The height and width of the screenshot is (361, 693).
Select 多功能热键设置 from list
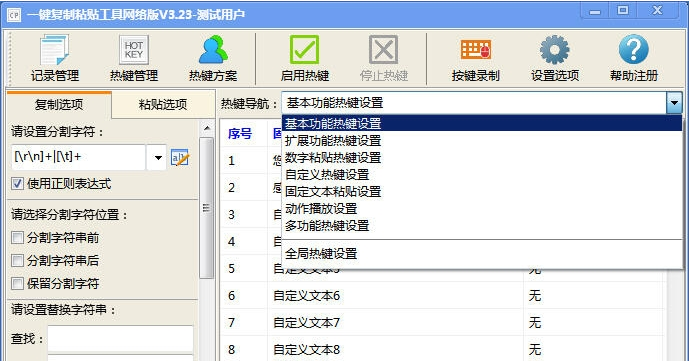(x=482, y=226)
